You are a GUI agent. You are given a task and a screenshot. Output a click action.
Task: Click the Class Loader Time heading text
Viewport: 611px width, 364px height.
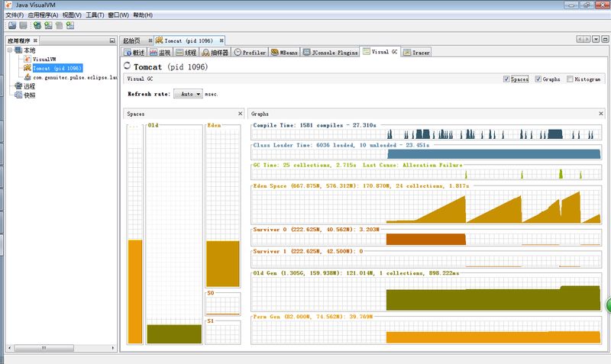pos(341,145)
